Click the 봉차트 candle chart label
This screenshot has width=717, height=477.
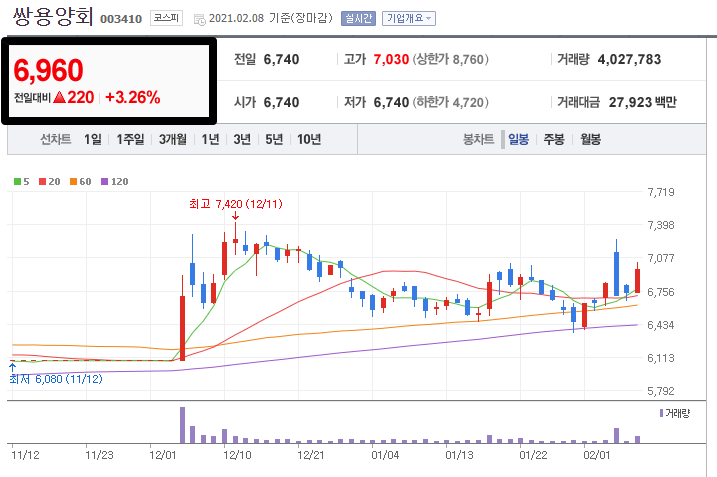(x=479, y=139)
